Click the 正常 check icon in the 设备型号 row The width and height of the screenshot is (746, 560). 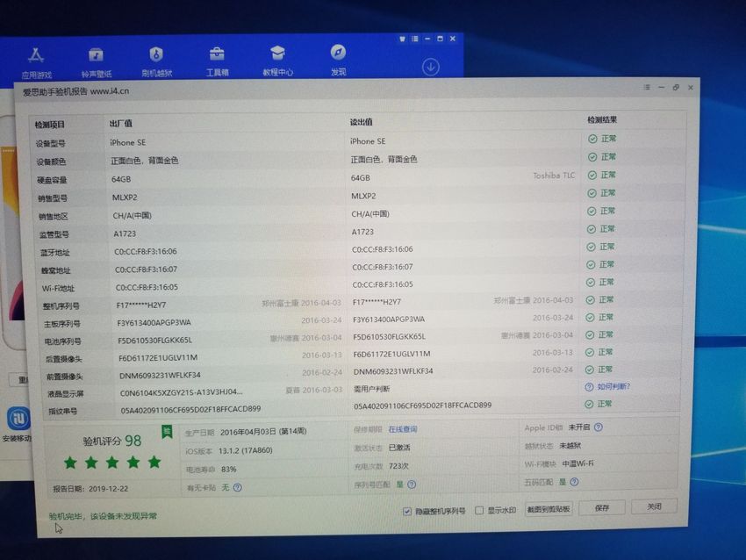tap(592, 139)
